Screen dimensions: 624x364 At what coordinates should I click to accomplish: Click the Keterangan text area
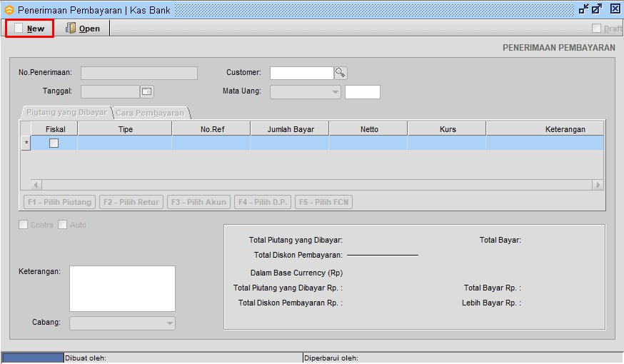click(x=122, y=288)
